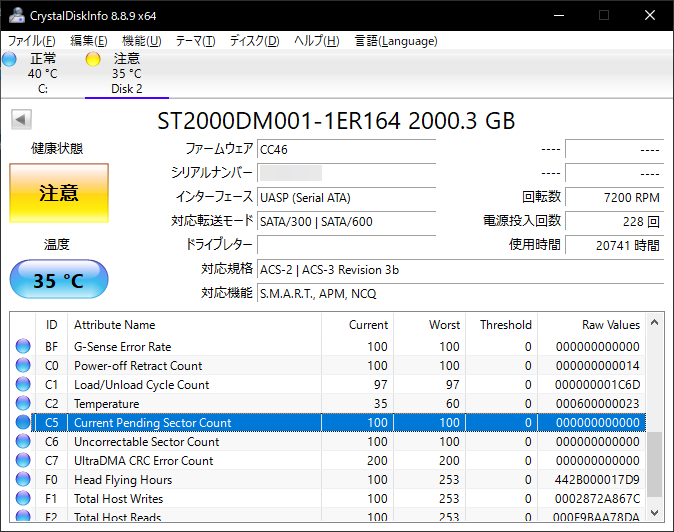Click the yellow 注意 health status button
Screen dimensions: 674x532
[59, 193]
